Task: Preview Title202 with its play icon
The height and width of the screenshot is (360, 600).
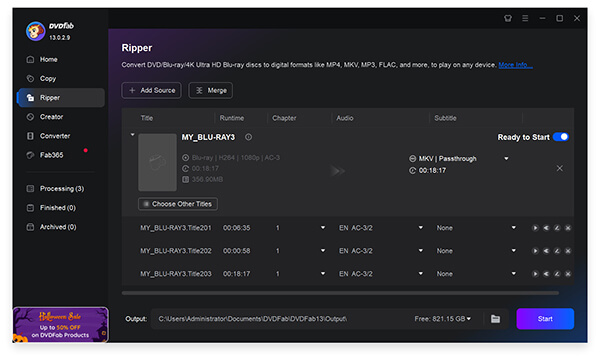Action: 535,251
